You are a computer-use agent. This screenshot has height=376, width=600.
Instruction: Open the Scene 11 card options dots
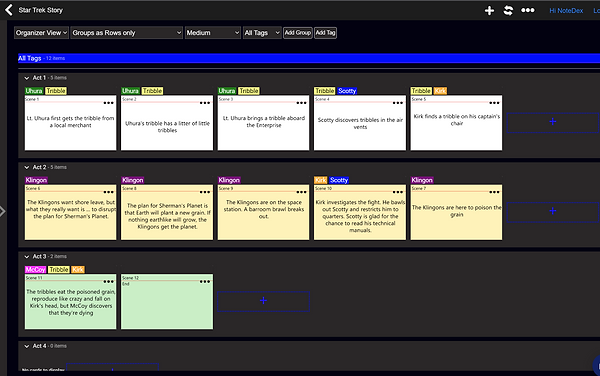click(x=108, y=282)
